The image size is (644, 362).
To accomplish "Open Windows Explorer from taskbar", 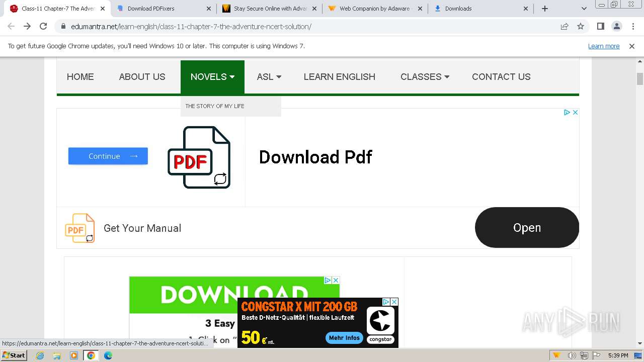I will (57, 355).
